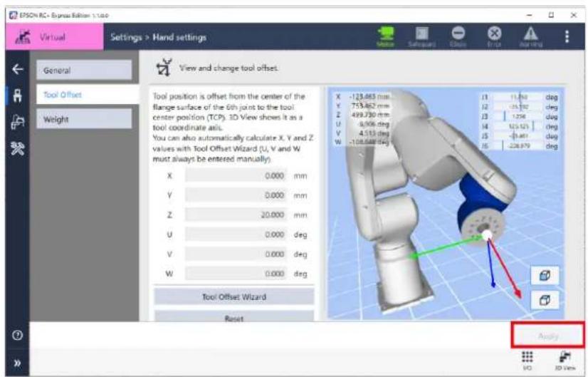Select the General tab
The image size is (588, 377).
click(84, 71)
